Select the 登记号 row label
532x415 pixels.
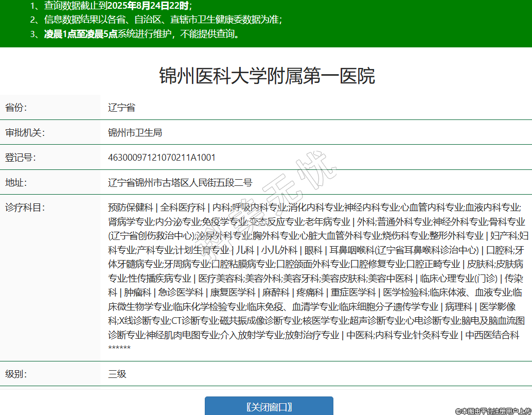tap(20, 157)
